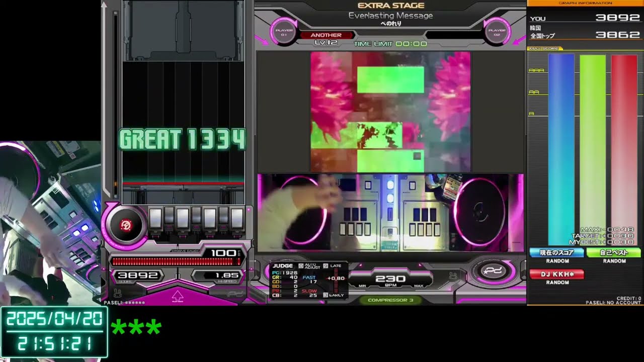The width and height of the screenshot is (644, 362).
Task: Click the artist name へのれり
Action: [390, 24]
